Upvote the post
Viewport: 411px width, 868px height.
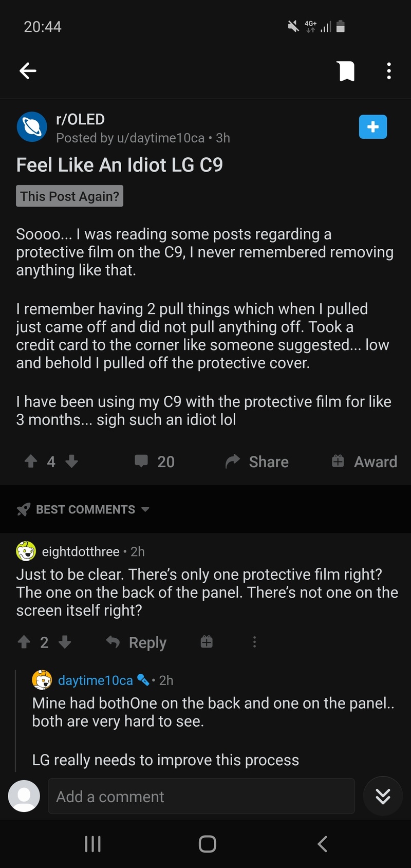(x=31, y=461)
